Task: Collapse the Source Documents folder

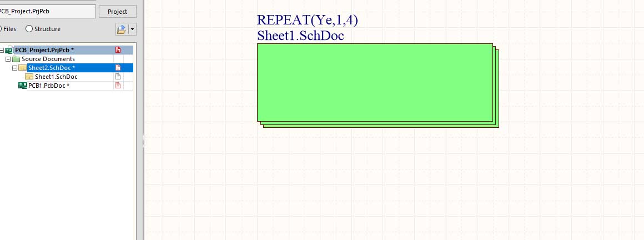Action: point(8,59)
